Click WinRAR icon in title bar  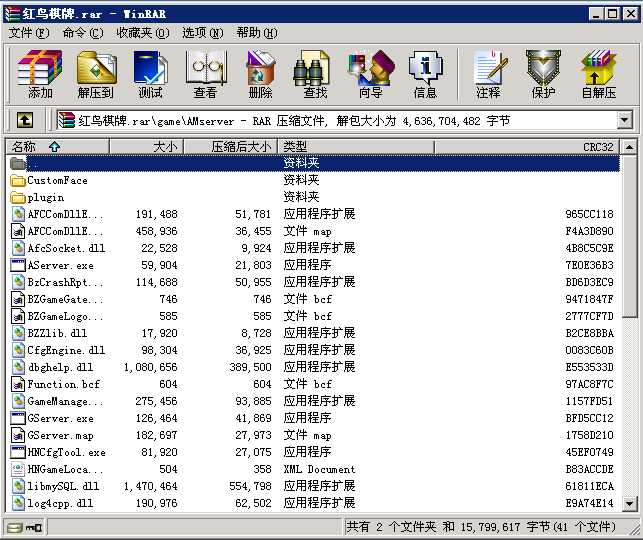(12, 14)
